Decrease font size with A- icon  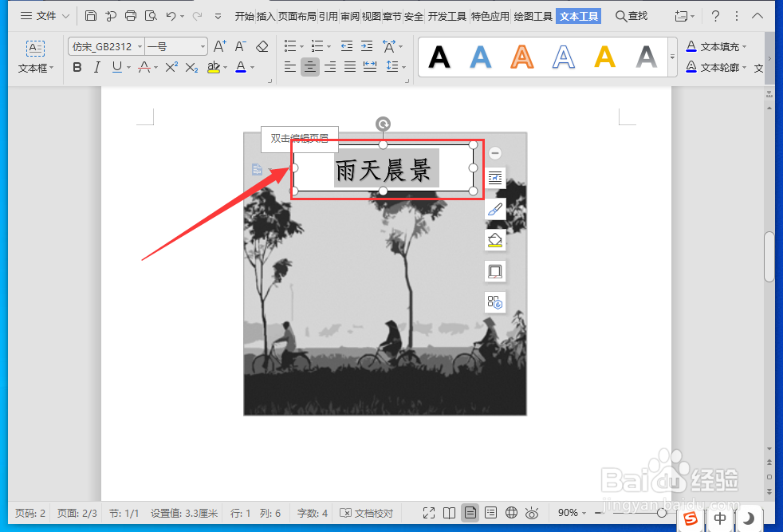241,46
